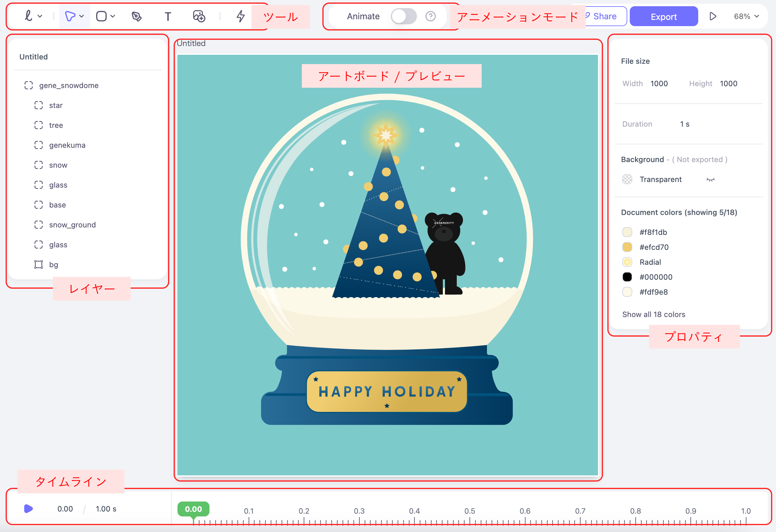Click the lightning bolt interactivity icon

[241, 16]
